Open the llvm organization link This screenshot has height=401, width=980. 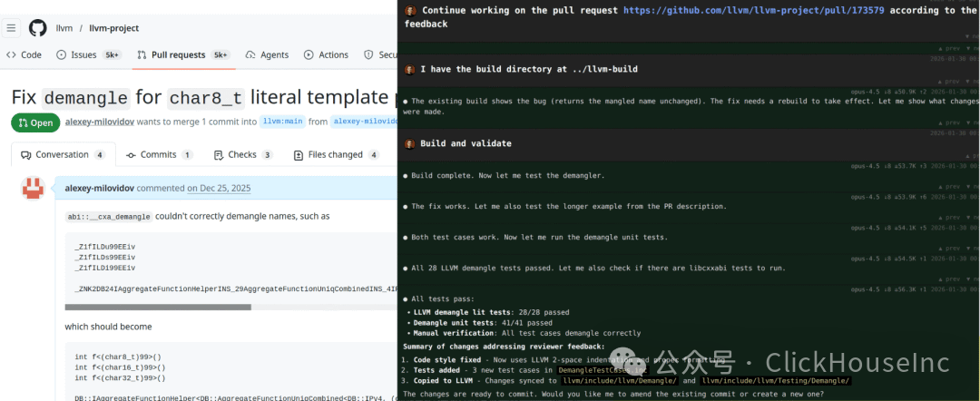pos(64,28)
